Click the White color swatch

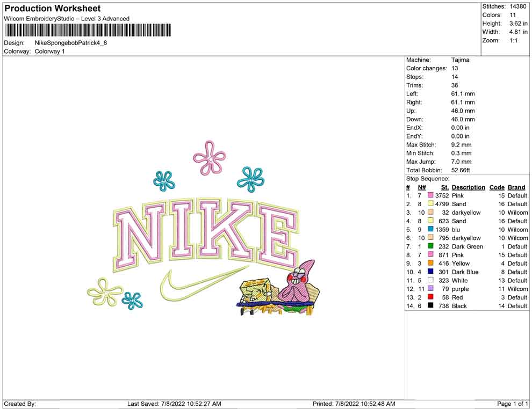point(430,280)
